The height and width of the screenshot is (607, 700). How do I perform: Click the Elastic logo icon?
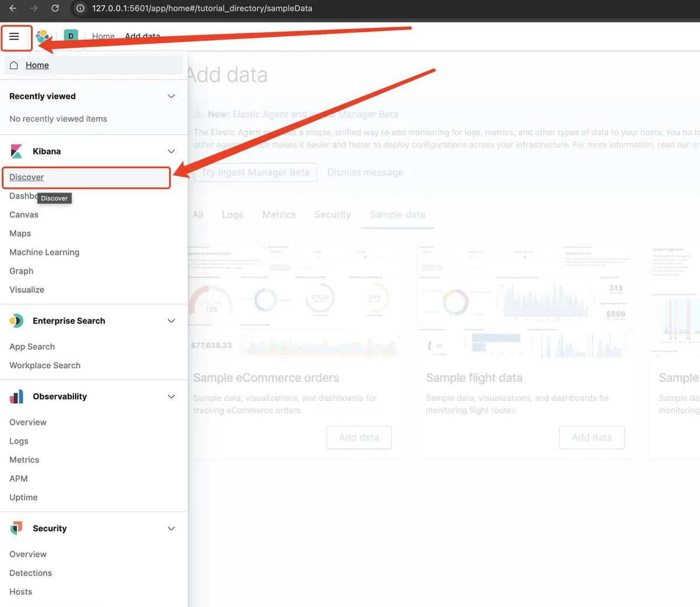tap(43, 37)
